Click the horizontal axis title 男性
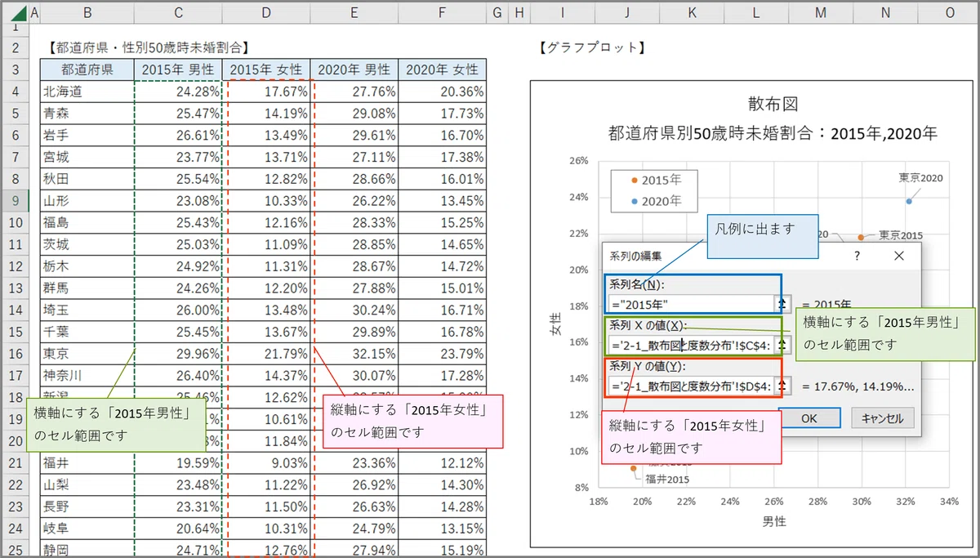Screen dimensions: 980x558 tap(773, 520)
